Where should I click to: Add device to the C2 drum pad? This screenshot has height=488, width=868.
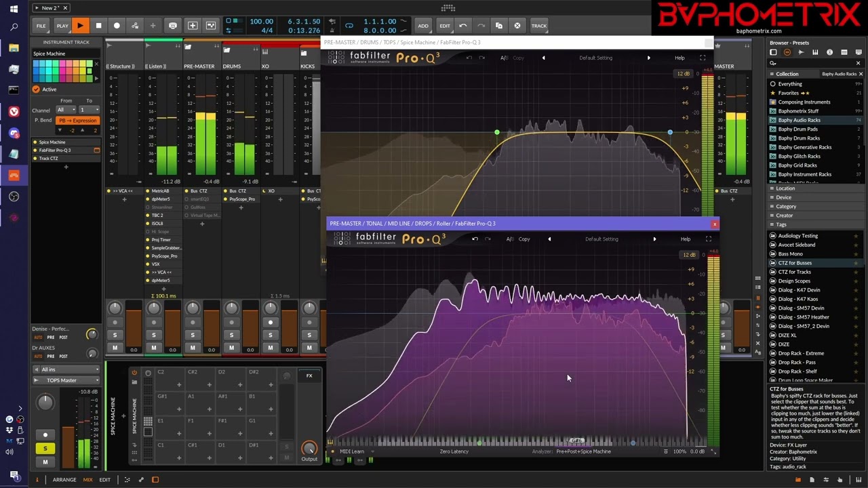179,385
